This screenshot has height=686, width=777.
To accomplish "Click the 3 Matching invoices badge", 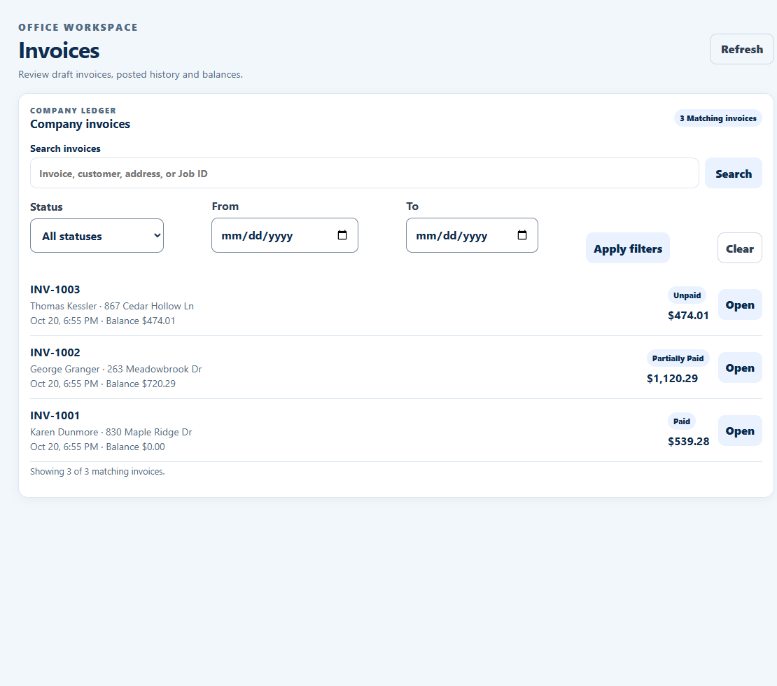I will (718, 118).
